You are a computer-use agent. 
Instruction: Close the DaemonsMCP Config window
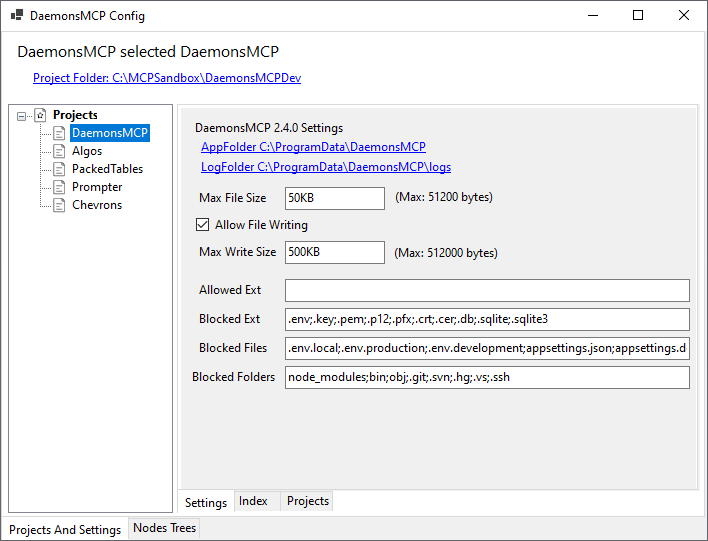pyautogui.click(x=684, y=15)
